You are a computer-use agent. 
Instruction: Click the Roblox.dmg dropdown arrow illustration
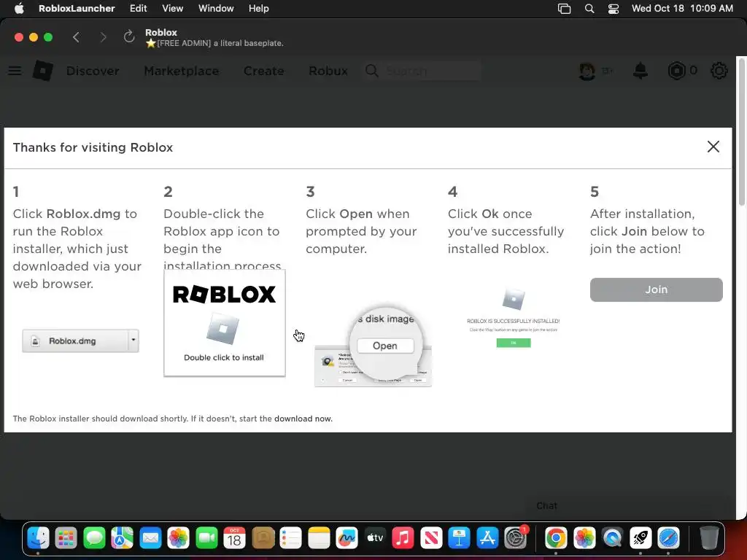click(x=133, y=341)
